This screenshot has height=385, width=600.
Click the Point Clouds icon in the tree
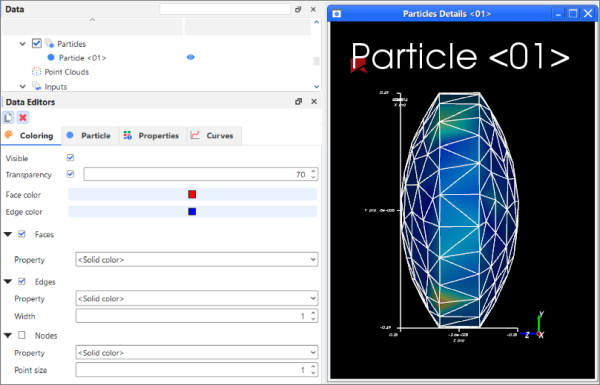pyautogui.click(x=36, y=72)
